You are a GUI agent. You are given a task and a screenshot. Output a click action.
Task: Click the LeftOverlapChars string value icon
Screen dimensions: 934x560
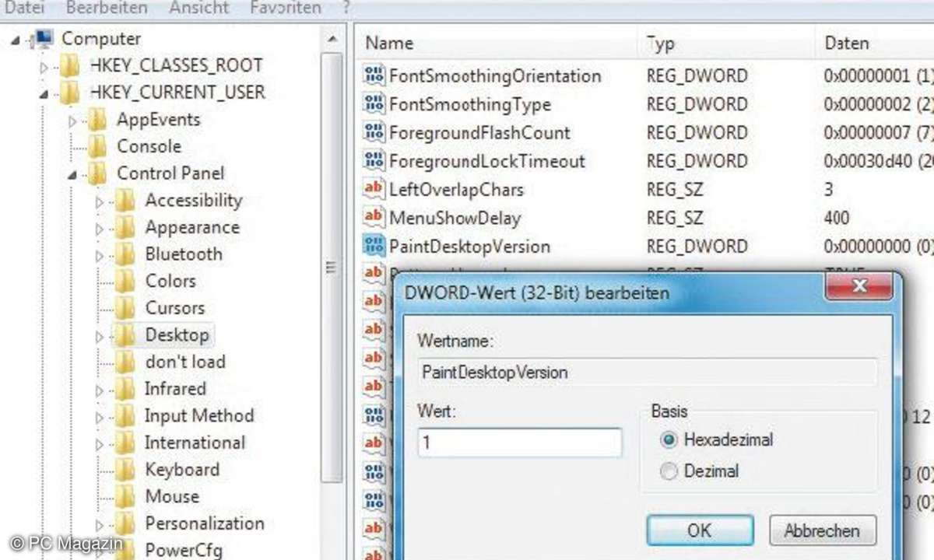374,190
